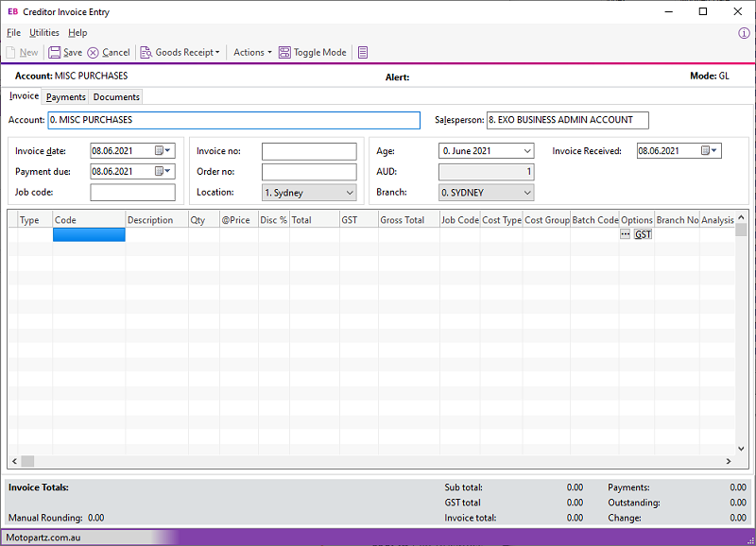Switch to the Documents tab
756x546 pixels.
click(115, 96)
